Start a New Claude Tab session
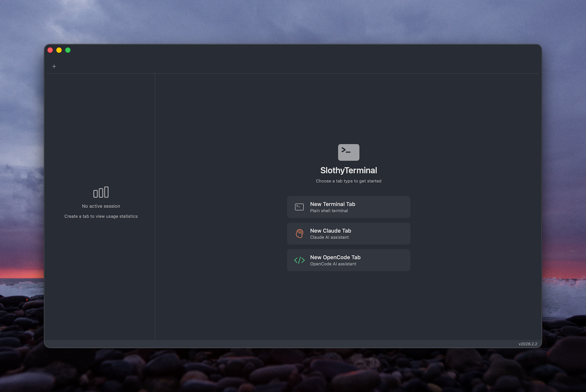This screenshot has height=392, width=586. [348, 234]
